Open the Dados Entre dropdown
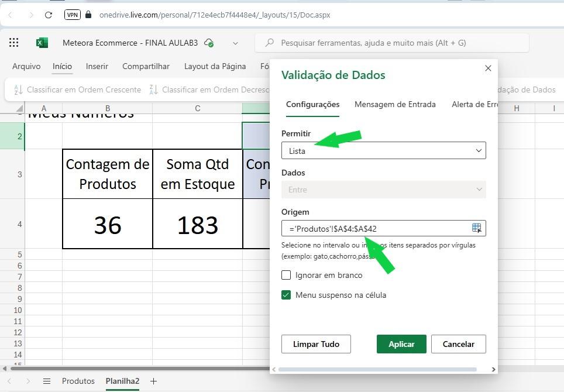This screenshot has width=564, height=392. [x=383, y=190]
